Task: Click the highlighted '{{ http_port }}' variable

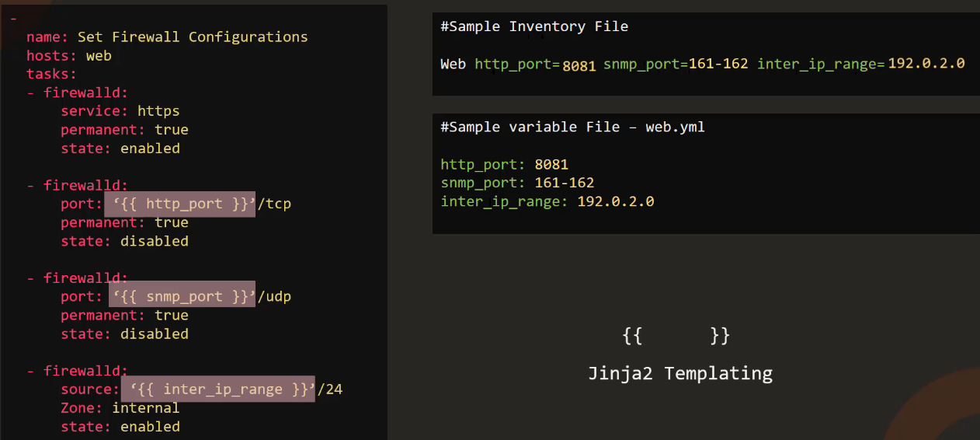Action: click(x=179, y=204)
